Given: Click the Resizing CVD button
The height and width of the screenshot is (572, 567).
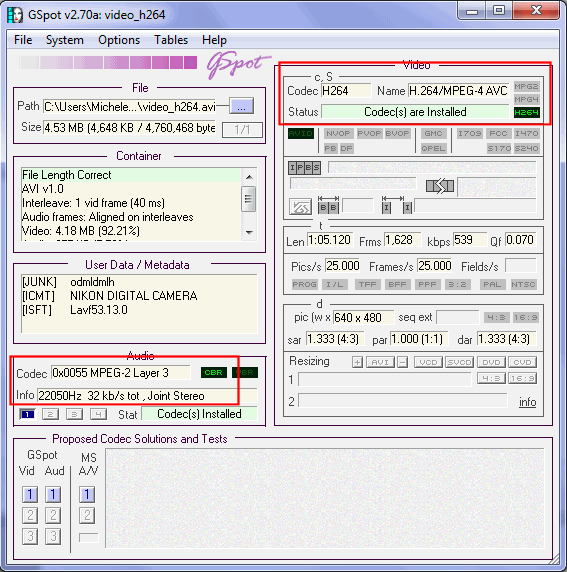Looking at the screenshot, I should 522,362.
